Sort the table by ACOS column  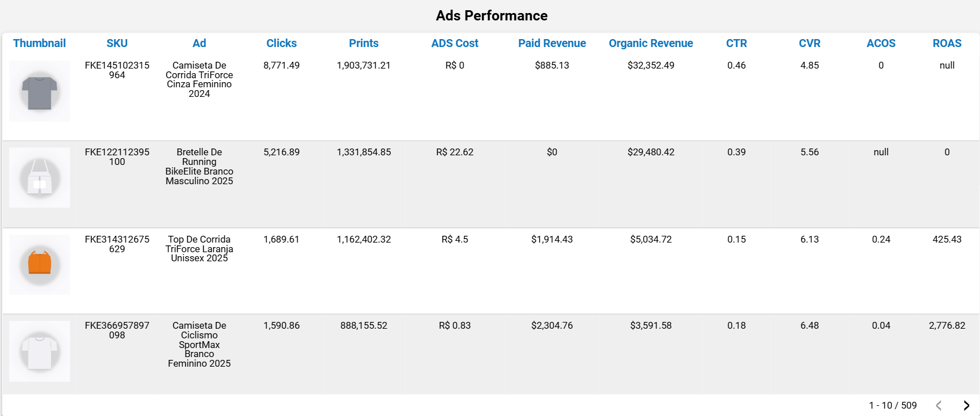(x=881, y=43)
